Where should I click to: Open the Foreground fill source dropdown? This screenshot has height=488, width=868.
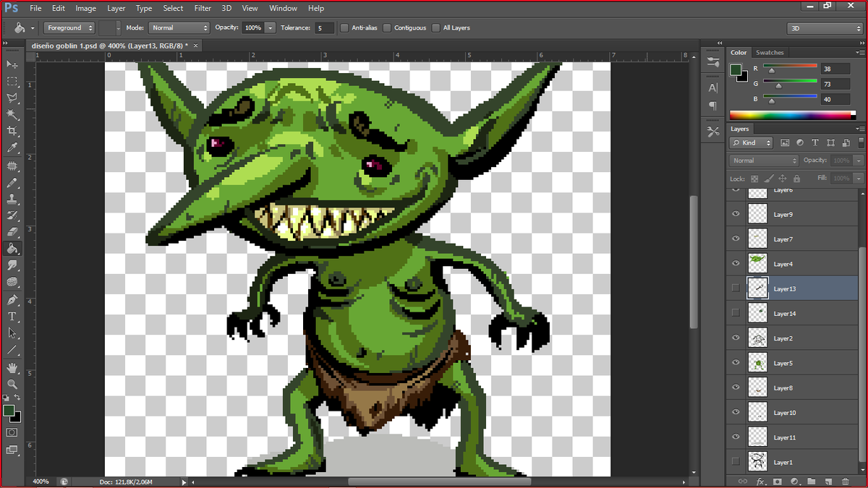point(69,27)
